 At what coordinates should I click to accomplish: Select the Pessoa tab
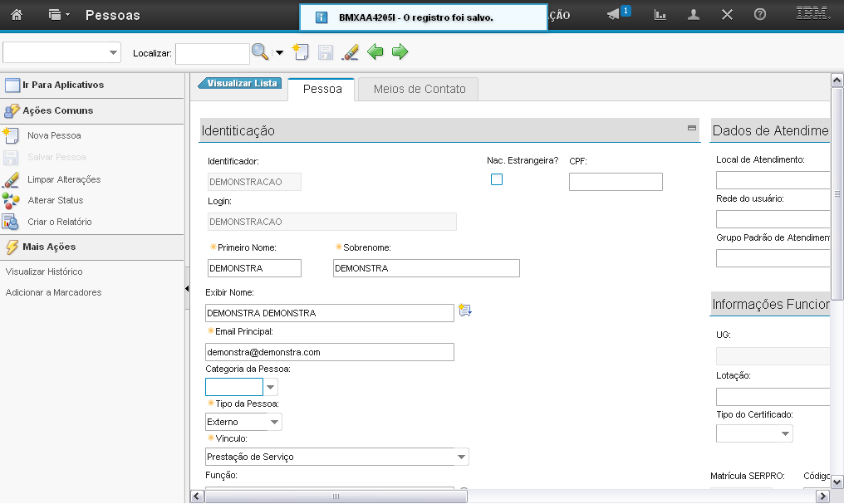point(322,90)
